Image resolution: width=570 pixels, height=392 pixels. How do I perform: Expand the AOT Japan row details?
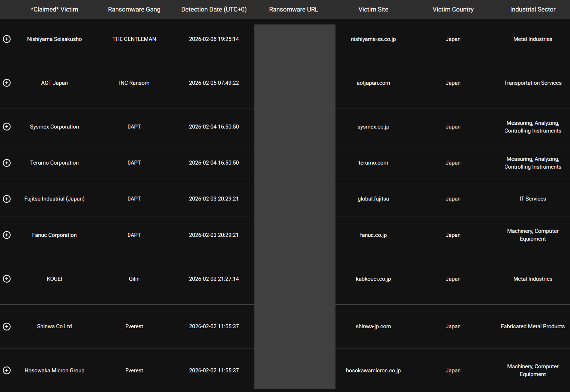pos(7,83)
